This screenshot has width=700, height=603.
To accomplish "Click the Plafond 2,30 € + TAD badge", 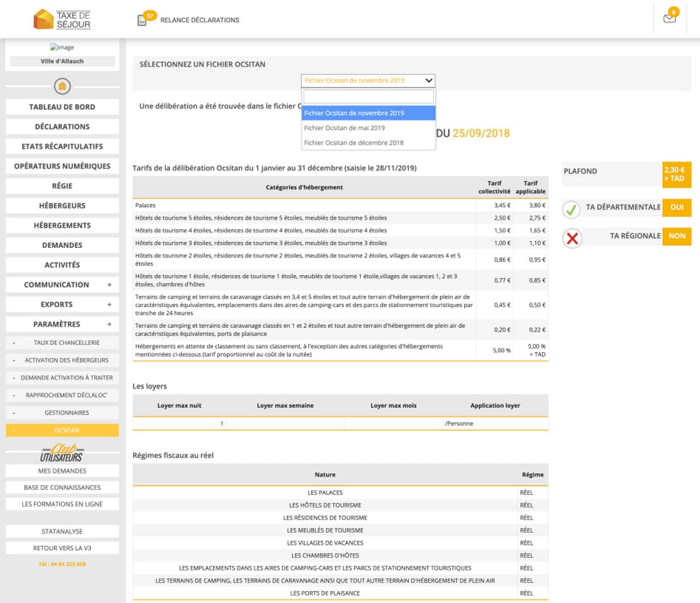I will click(x=677, y=174).
